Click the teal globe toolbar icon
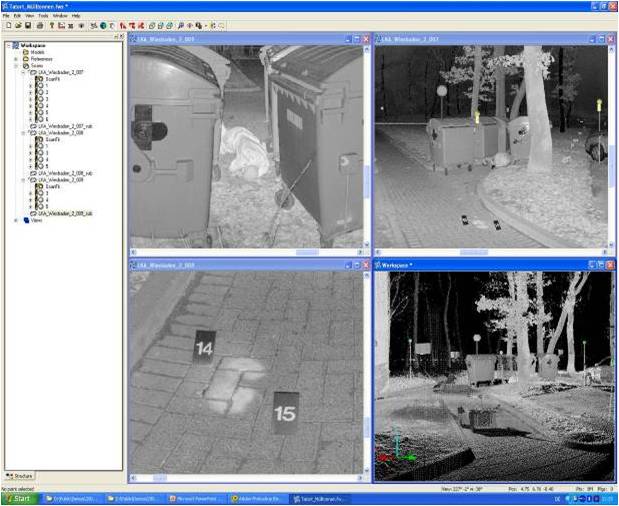 point(103,26)
